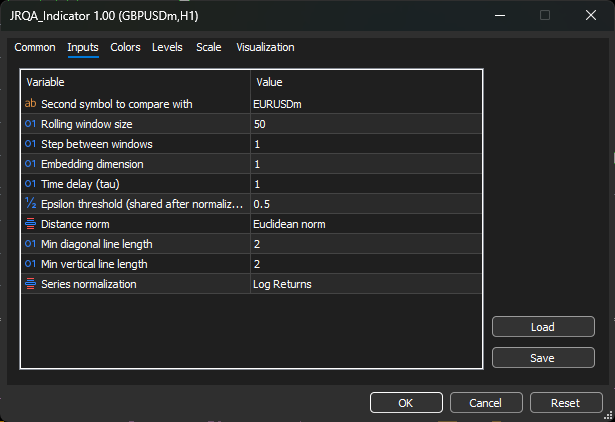The height and width of the screenshot is (422, 615).
Task: Click the Cancel button
Action: tap(486, 403)
